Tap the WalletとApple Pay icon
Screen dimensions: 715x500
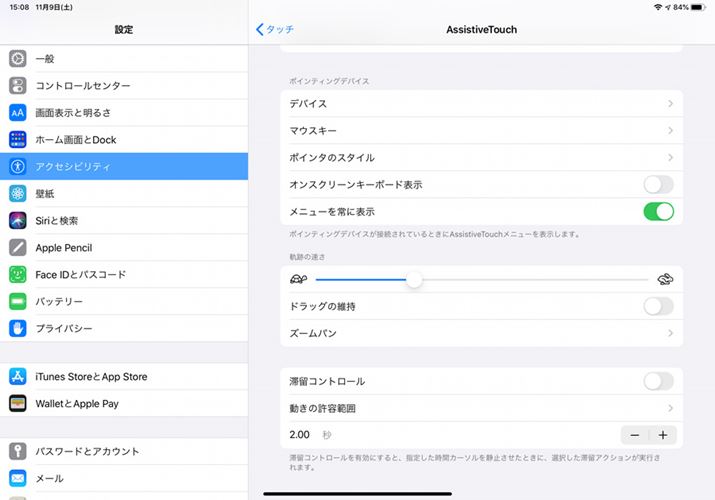pos(18,403)
